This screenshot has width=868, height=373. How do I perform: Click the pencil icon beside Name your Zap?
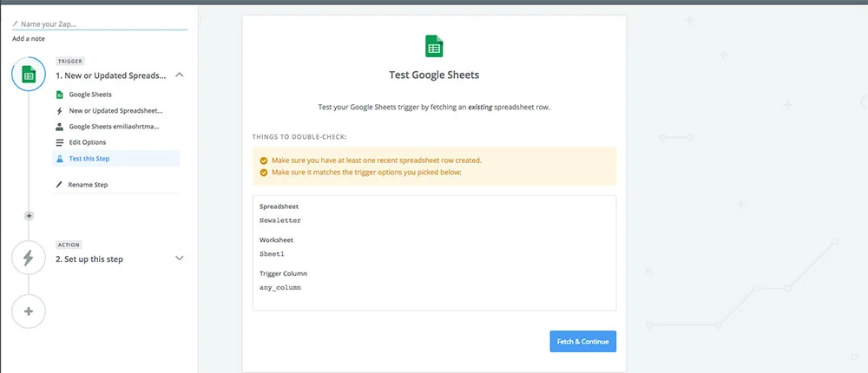point(15,24)
